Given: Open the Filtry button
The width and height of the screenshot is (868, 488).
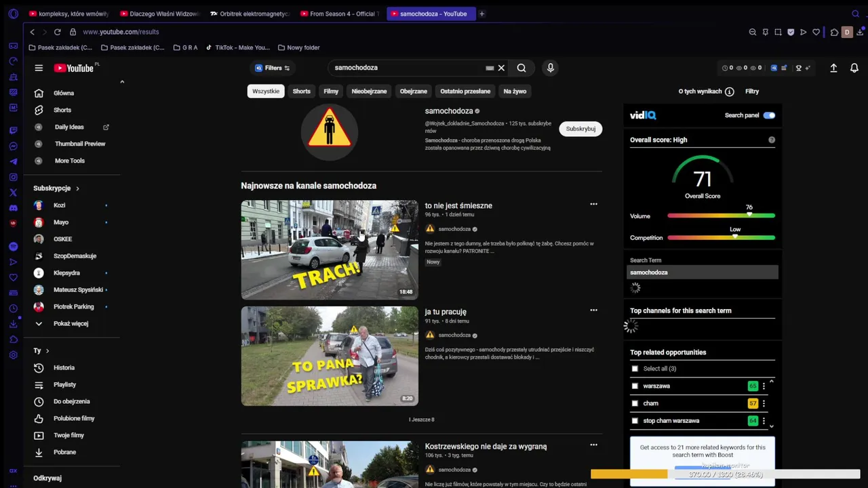Looking at the screenshot, I should (x=752, y=91).
